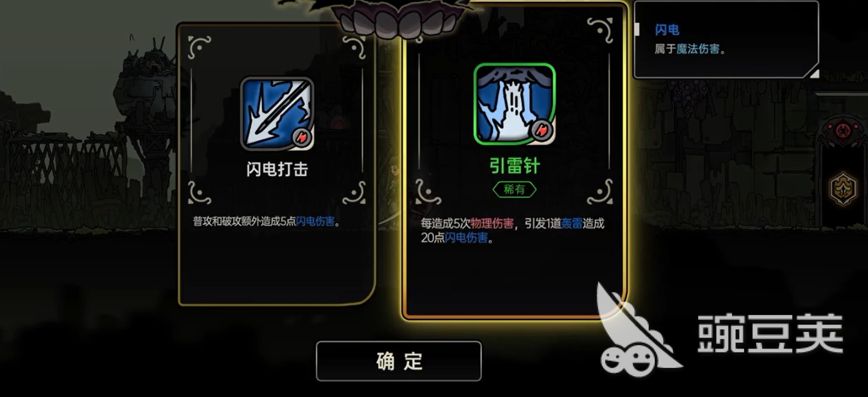The height and width of the screenshot is (397, 868).
Task: Click element badge on 引雷针 icon
Action: pos(542,130)
